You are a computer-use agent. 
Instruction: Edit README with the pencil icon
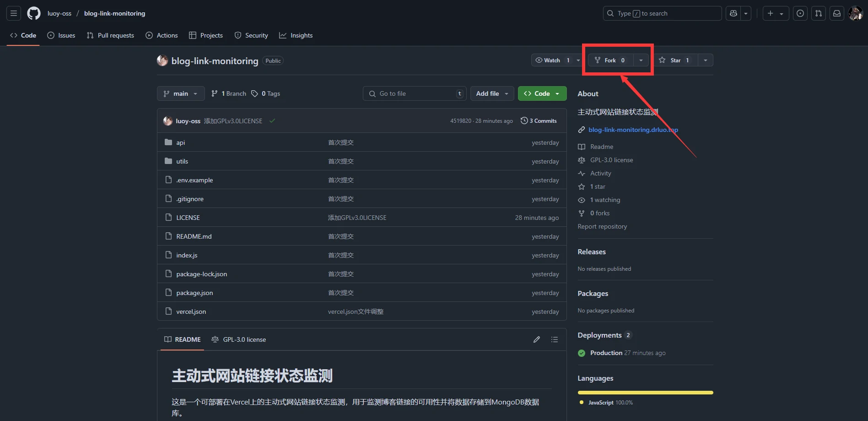[x=537, y=339]
